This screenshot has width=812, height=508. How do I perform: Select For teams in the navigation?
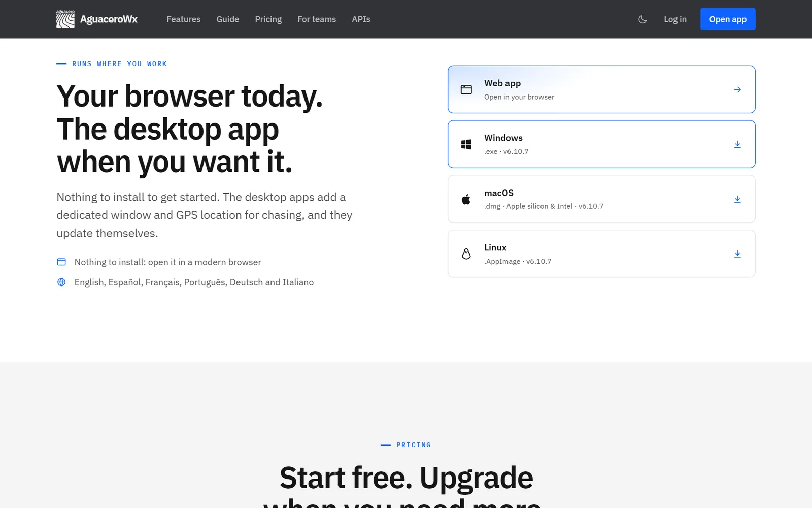tap(317, 19)
